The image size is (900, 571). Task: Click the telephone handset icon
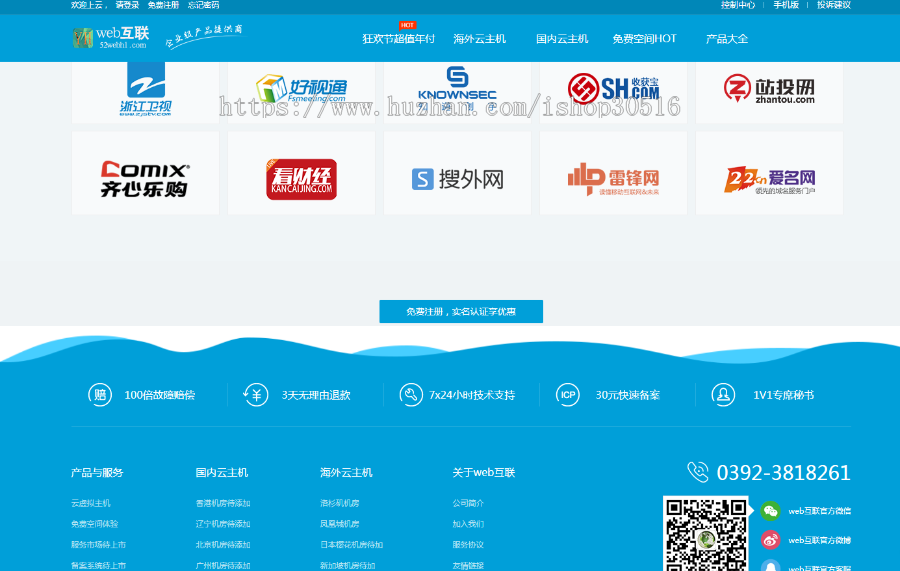pos(698,472)
